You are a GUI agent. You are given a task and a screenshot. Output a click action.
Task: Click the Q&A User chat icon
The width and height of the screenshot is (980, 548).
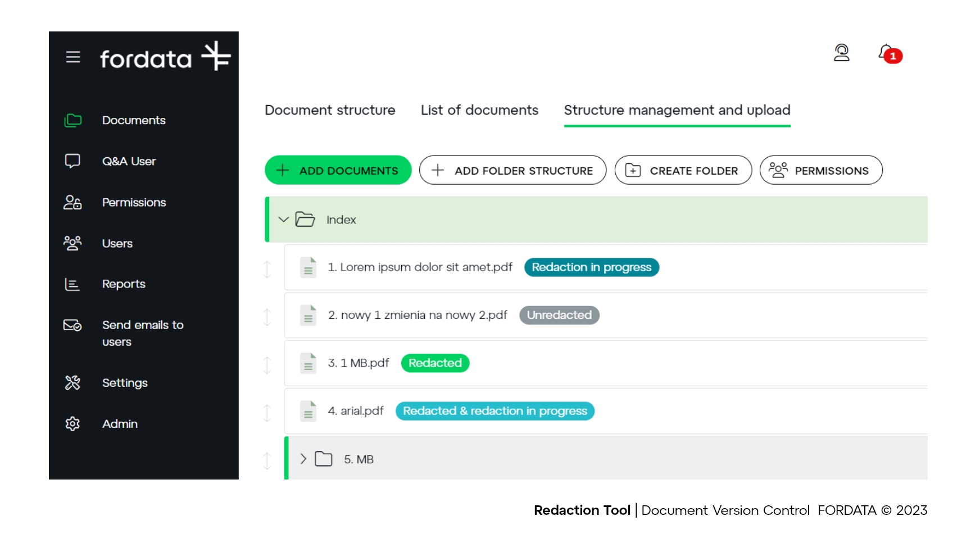click(72, 161)
